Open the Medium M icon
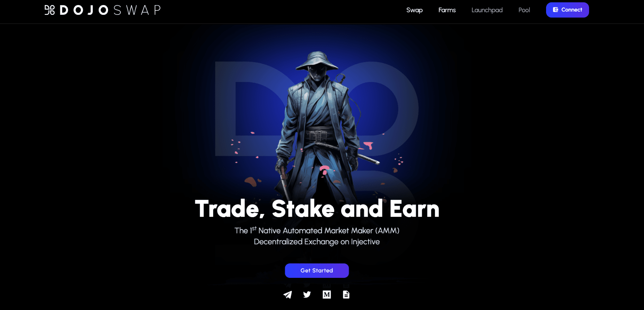Viewport: 644px width, 310px height. pyautogui.click(x=327, y=295)
